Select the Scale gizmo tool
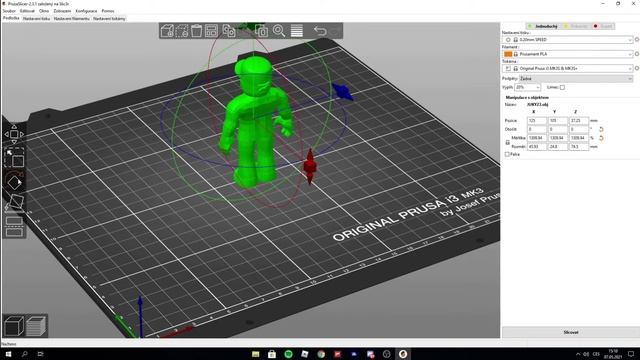 coord(14,158)
